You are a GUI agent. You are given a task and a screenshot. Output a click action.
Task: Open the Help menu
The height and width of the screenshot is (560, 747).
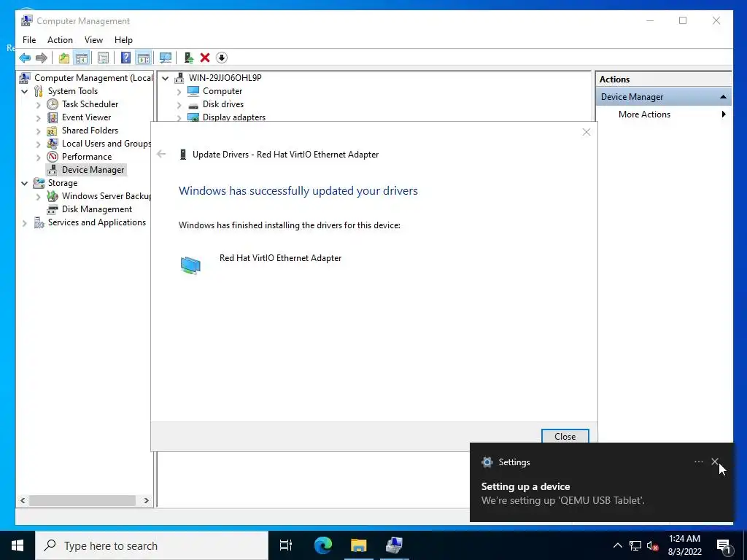123,40
